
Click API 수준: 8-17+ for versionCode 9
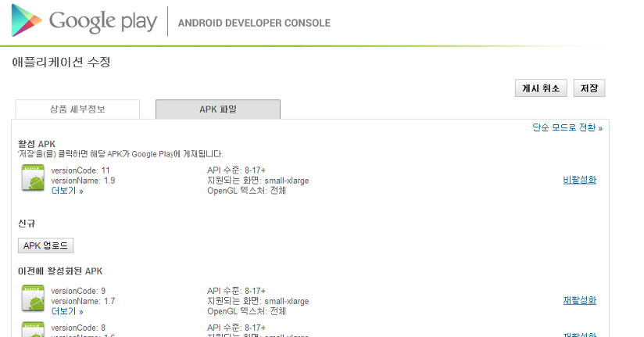point(236,291)
